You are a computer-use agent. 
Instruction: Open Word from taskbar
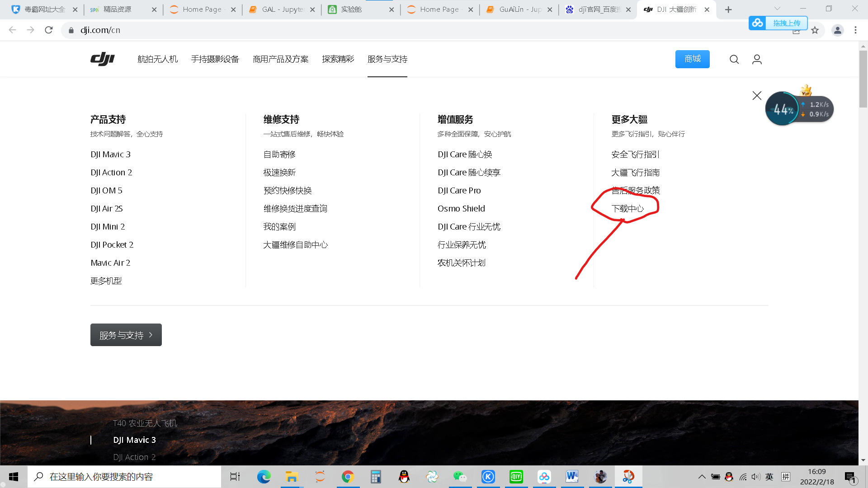572,477
